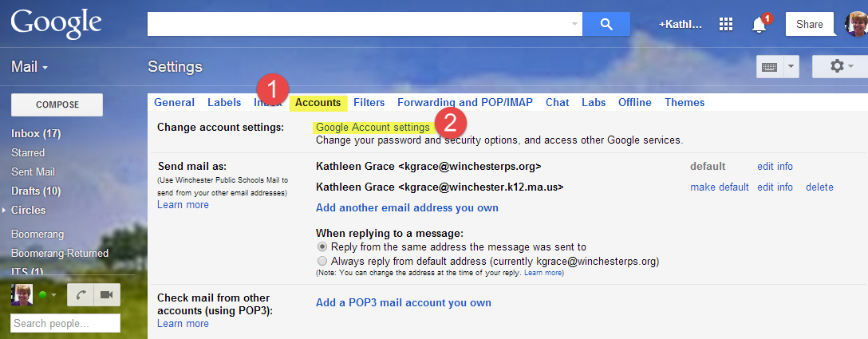Open Inbox (17)
The image size is (868, 339).
coord(36,133)
